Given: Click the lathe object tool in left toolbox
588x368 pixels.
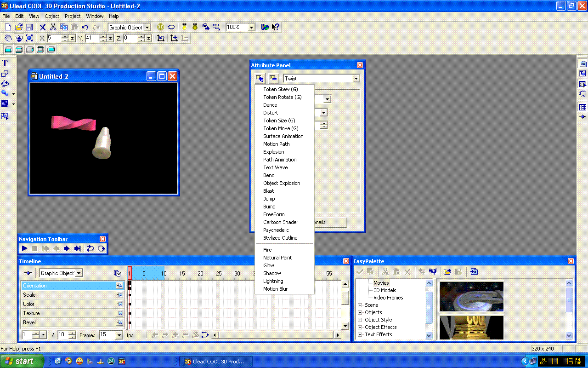Looking at the screenshot, I should tap(5, 83).
